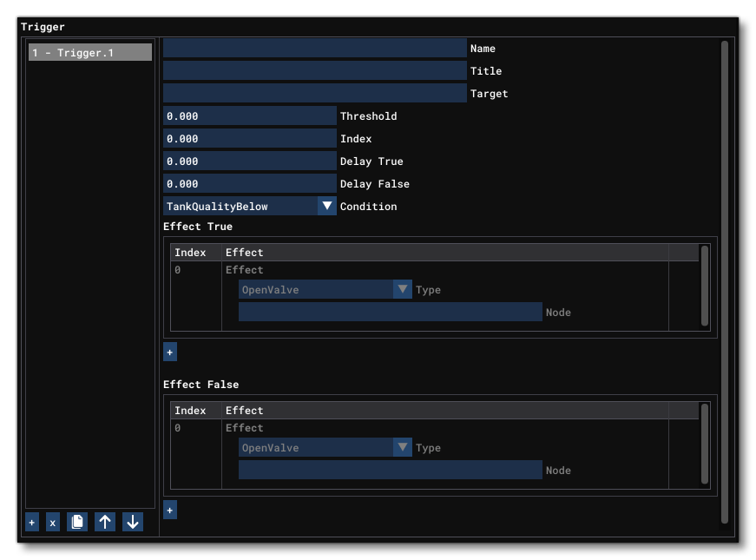Screen dimensions: 756x560
Task: Move trigger down with the arrow icon
Action: coord(132,523)
